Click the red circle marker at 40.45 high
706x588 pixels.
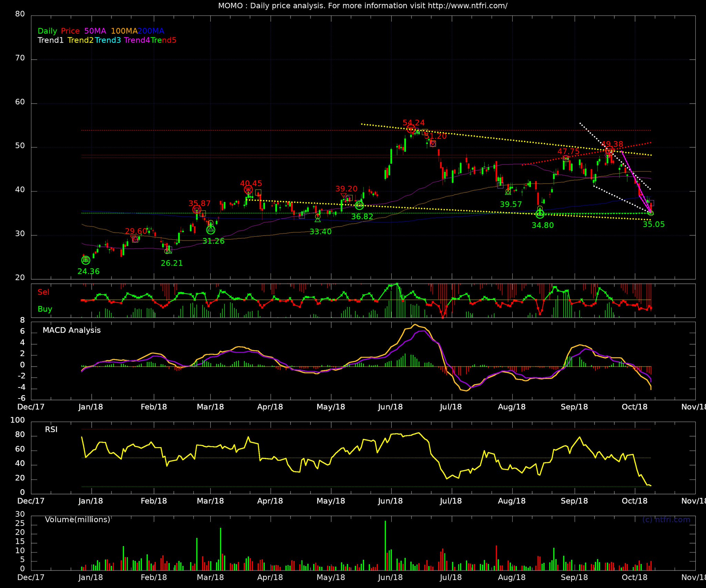(248, 189)
